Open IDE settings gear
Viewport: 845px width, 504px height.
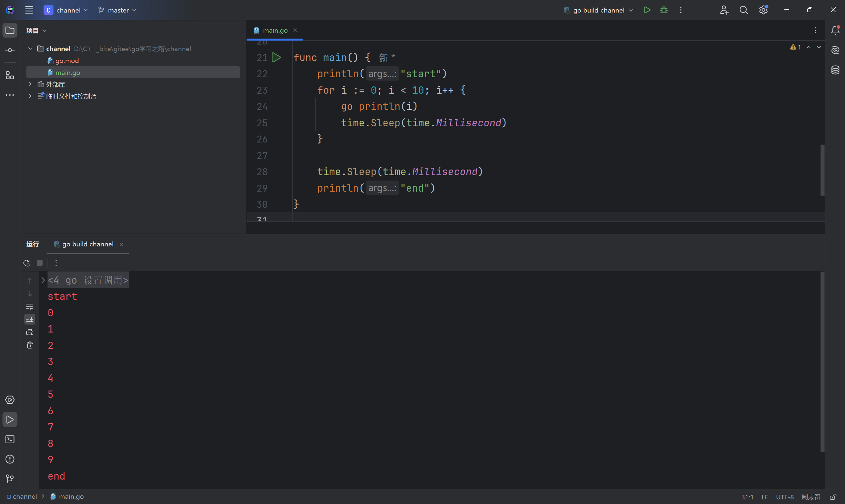(763, 10)
